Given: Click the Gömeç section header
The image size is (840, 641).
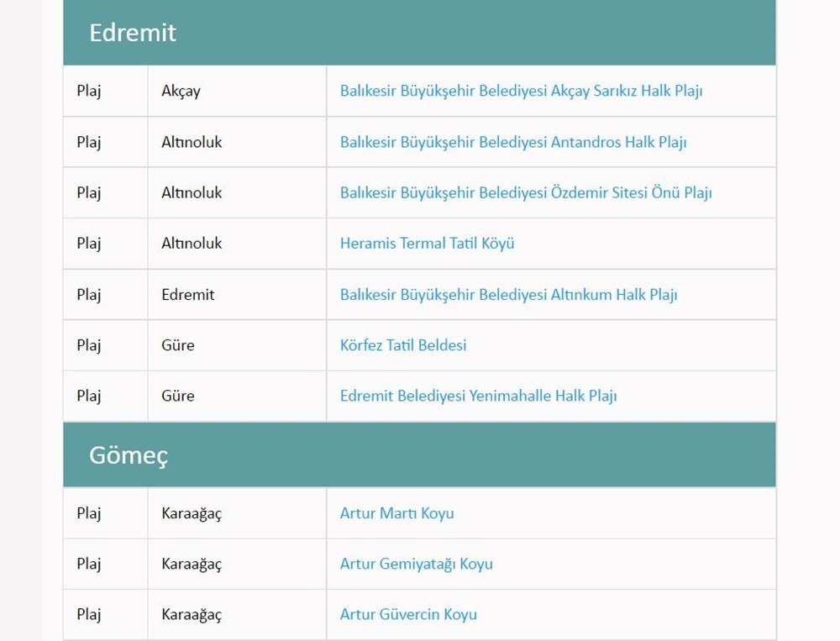Looking at the screenshot, I should pyautogui.click(x=129, y=455).
